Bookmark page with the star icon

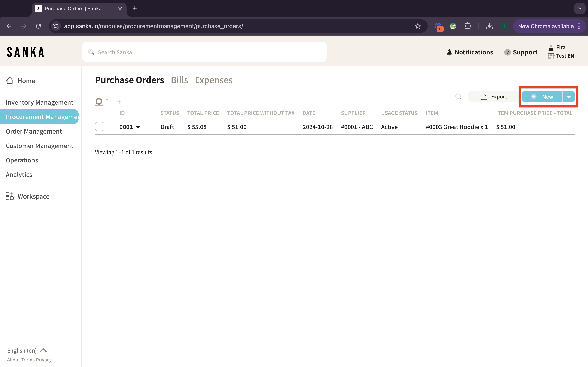coord(418,26)
